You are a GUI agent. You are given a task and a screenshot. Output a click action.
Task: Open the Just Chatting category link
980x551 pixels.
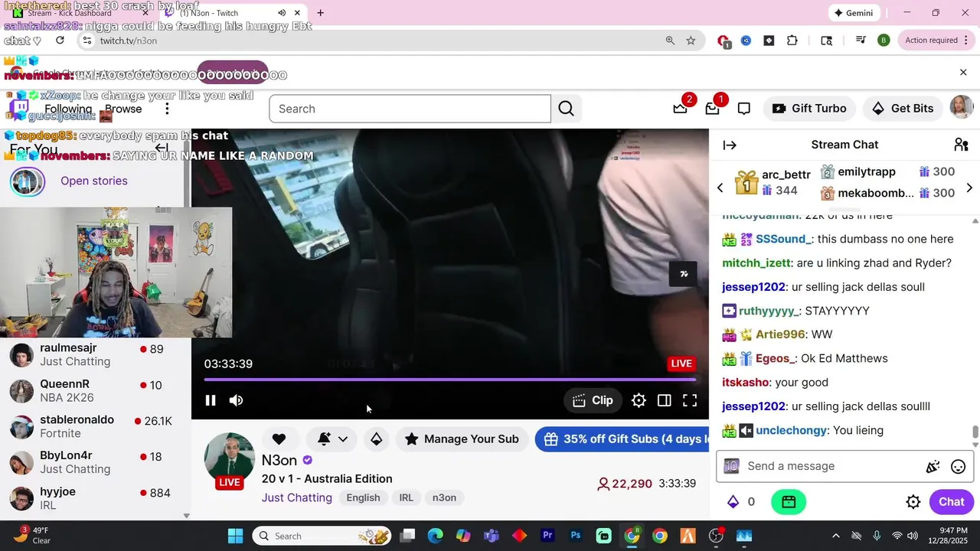click(x=297, y=497)
